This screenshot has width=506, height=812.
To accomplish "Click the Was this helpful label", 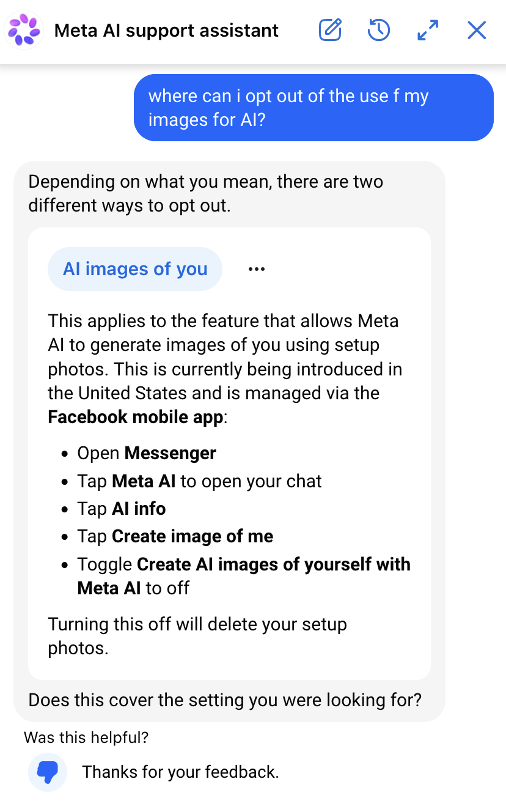I will (86, 737).
